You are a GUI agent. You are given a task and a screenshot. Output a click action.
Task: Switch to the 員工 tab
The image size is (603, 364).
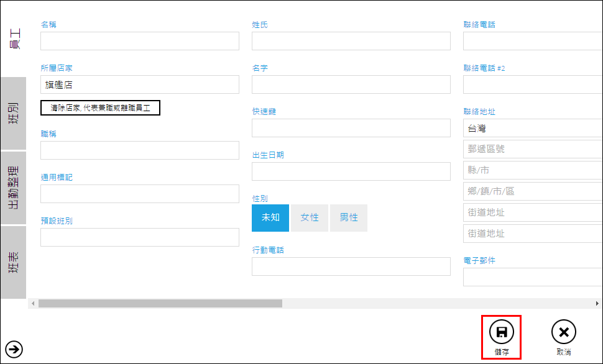point(14,39)
